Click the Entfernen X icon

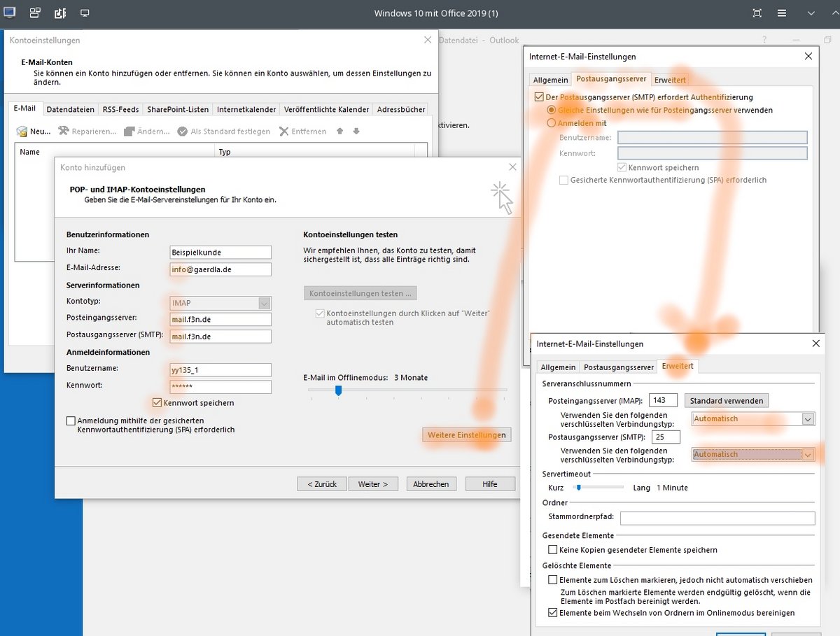point(283,131)
